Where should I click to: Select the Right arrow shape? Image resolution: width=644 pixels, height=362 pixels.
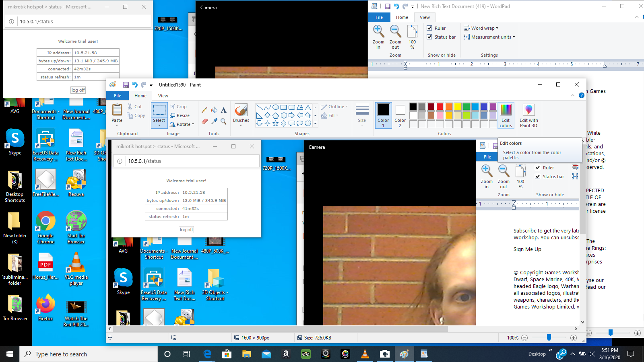click(x=292, y=115)
